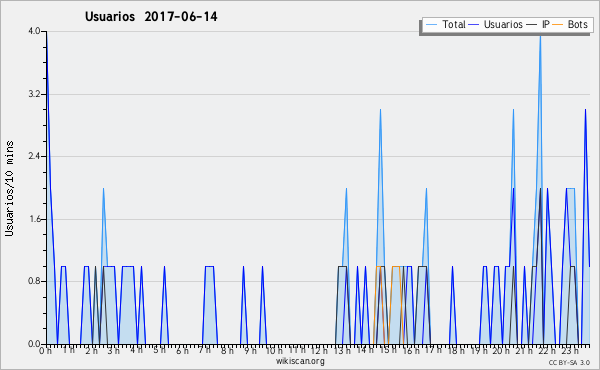Click the Bots legend entry
Screen dimensions: 600x370
coord(570,24)
